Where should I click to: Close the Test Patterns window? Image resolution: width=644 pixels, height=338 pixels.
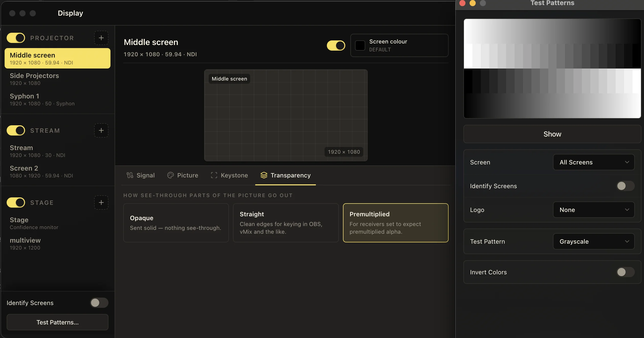coord(462,3)
